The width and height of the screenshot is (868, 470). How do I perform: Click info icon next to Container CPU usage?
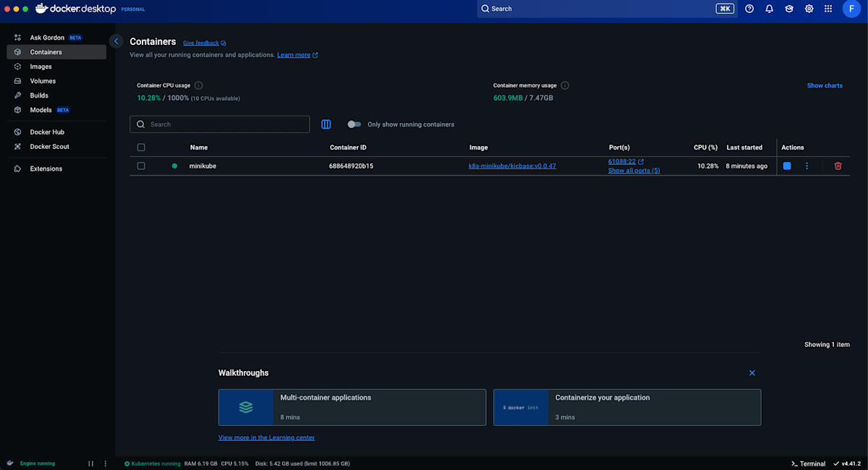(198, 85)
